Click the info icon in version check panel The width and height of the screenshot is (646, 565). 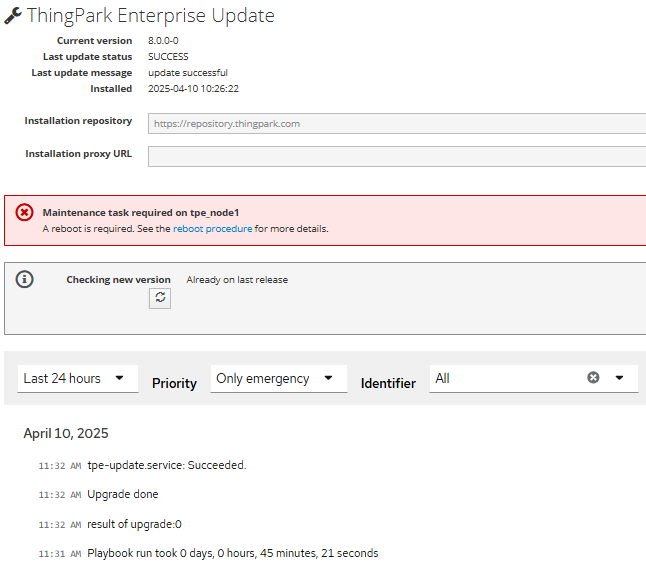25,279
